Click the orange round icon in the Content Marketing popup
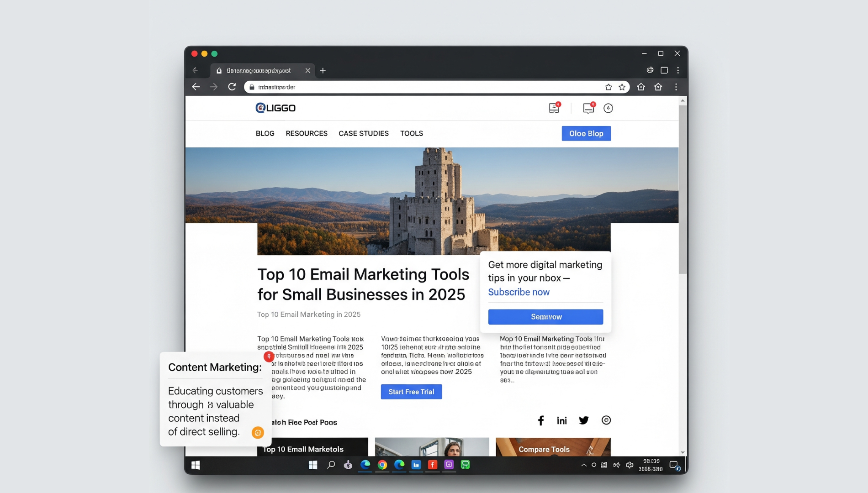 click(258, 432)
